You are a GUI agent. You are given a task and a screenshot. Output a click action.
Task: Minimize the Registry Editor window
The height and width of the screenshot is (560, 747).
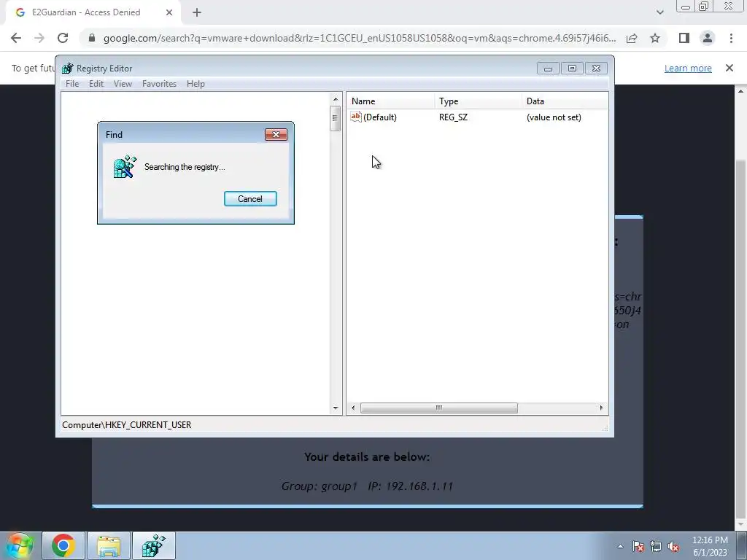point(548,68)
